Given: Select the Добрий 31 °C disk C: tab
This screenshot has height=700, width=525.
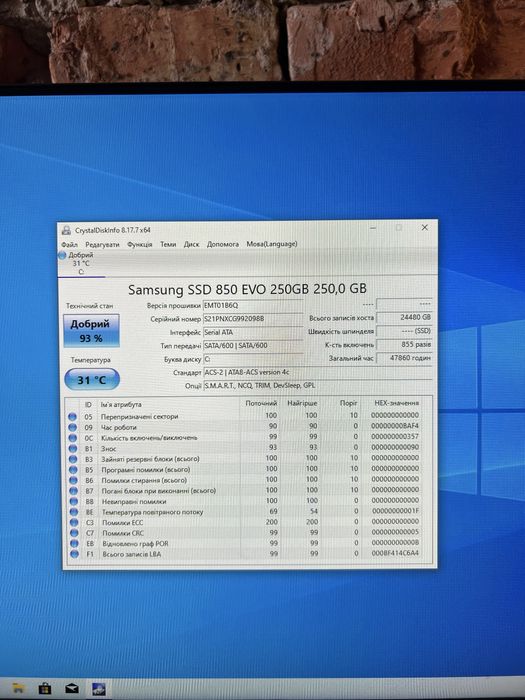Looking at the screenshot, I should [80, 263].
